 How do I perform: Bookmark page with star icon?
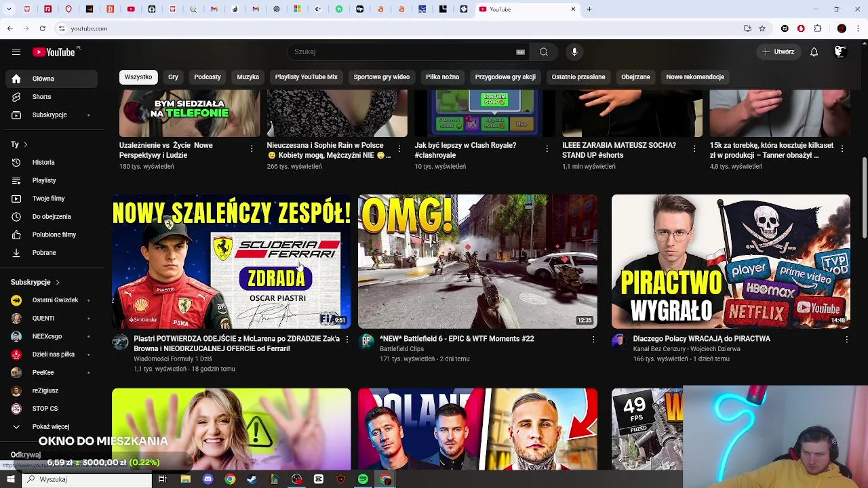point(762,28)
